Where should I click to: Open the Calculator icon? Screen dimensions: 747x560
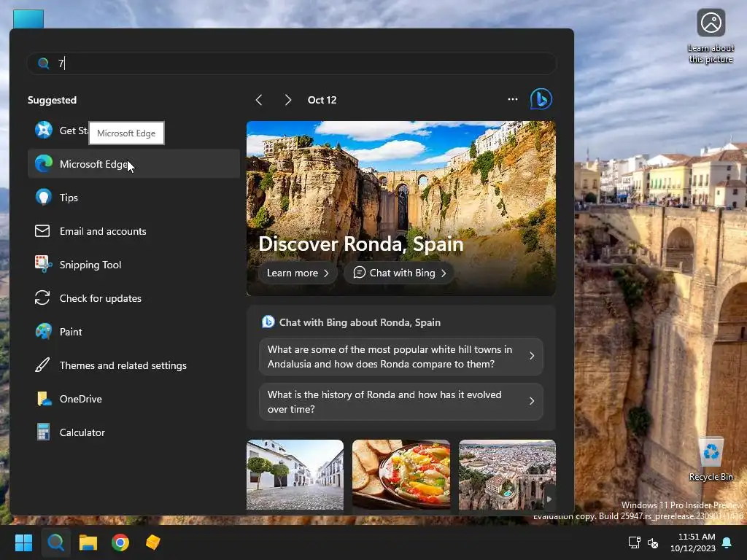[x=43, y=432]
